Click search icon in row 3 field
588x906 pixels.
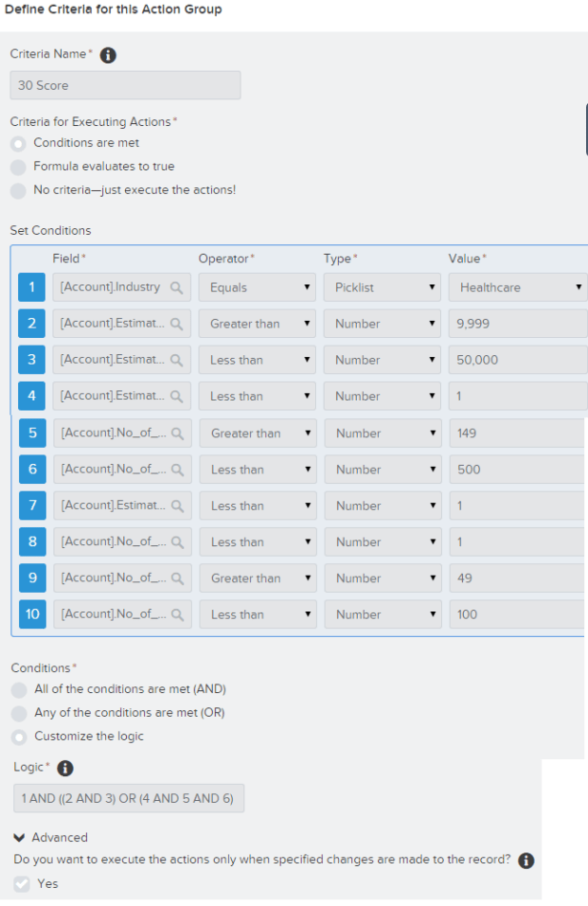tap(177, 360)
